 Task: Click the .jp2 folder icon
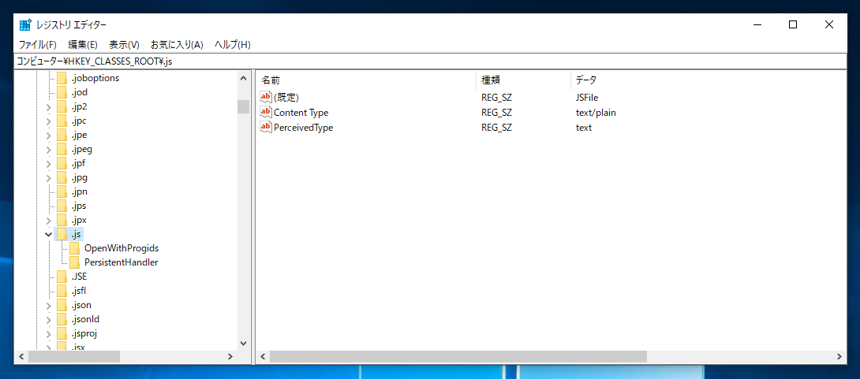pyautogui.click(x=61, y=106)
